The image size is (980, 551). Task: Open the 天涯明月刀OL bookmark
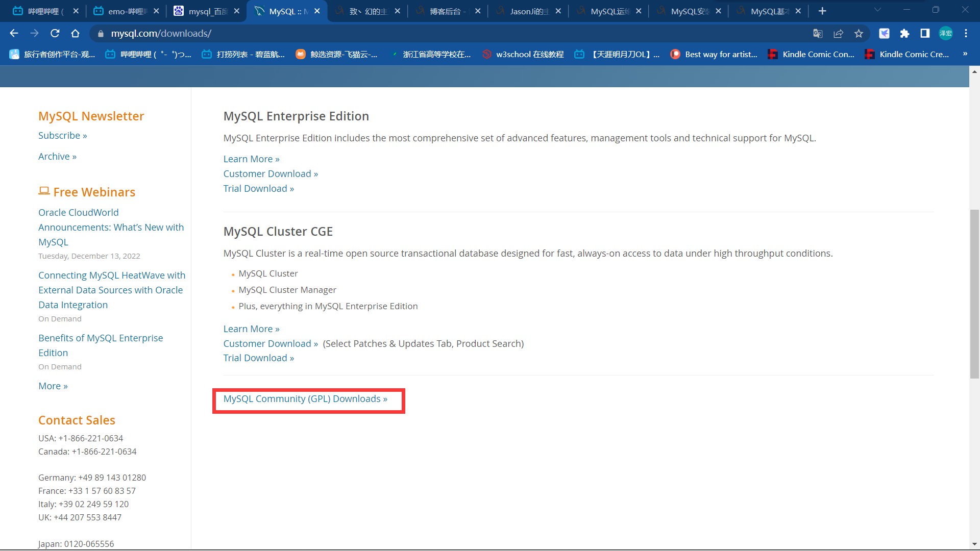[617, 54]
